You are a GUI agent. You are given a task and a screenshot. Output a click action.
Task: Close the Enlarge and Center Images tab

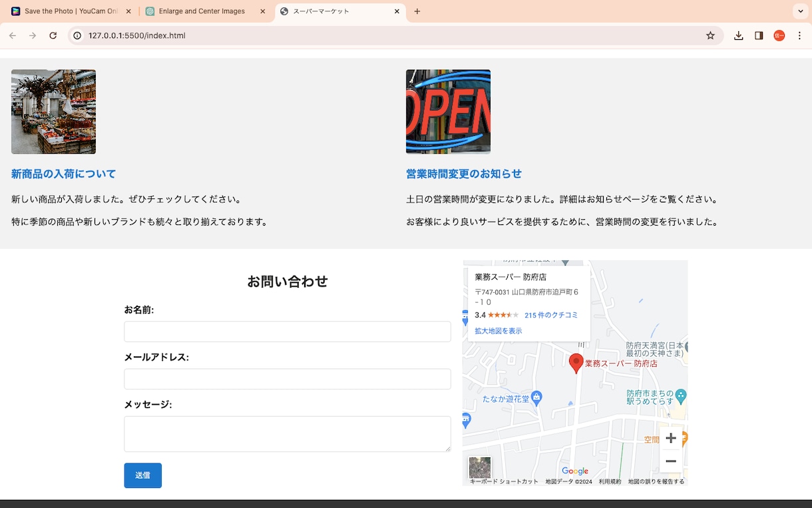(x=263, y=11)
